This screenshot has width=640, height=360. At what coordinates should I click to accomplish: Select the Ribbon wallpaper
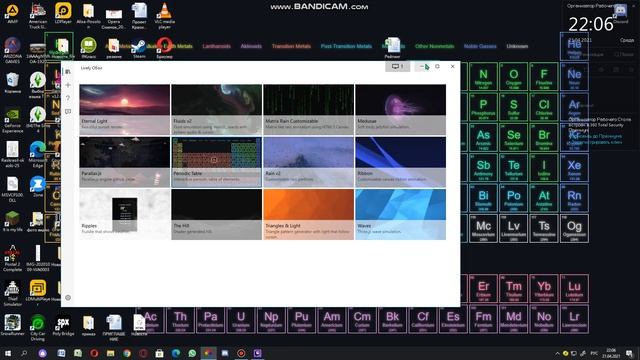[x=400, y=162]
